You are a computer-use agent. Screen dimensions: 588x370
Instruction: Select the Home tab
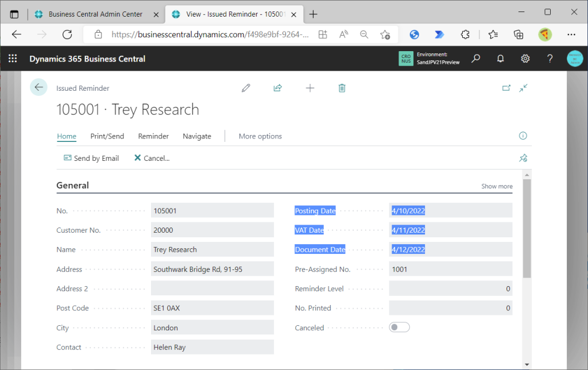coord(67,136)
